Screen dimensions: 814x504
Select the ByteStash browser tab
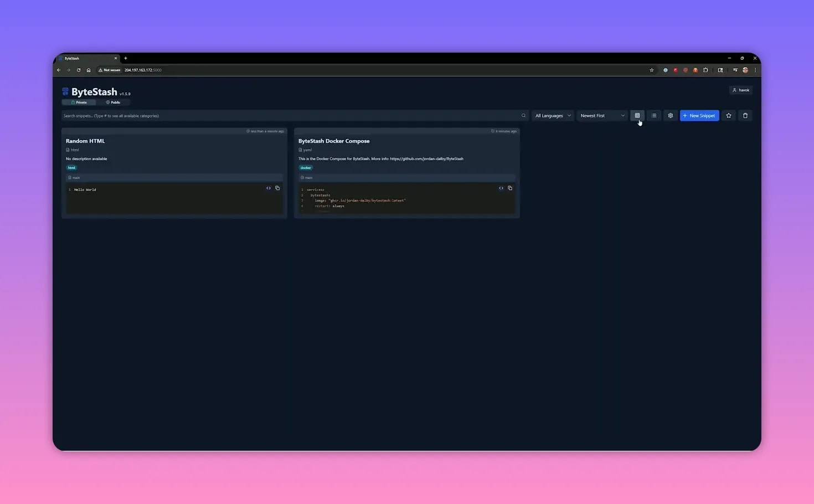(87, 58)
